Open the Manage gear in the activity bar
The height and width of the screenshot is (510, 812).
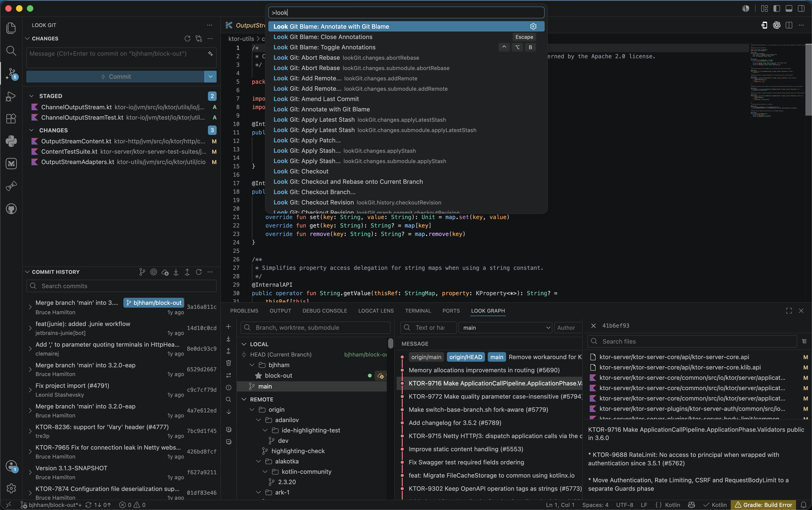[x=11, y=488]
